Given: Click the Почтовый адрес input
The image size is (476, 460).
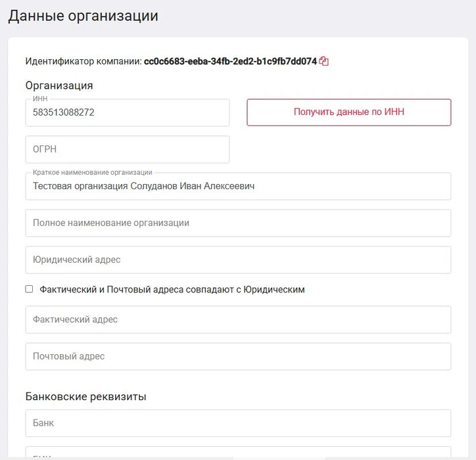Looking at the screenshot, I should coord(238,357).
